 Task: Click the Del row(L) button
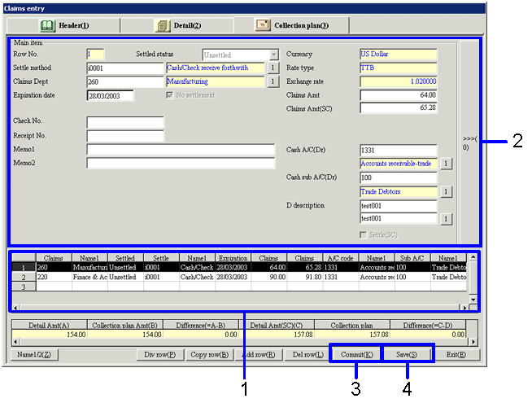pos(308,355)
